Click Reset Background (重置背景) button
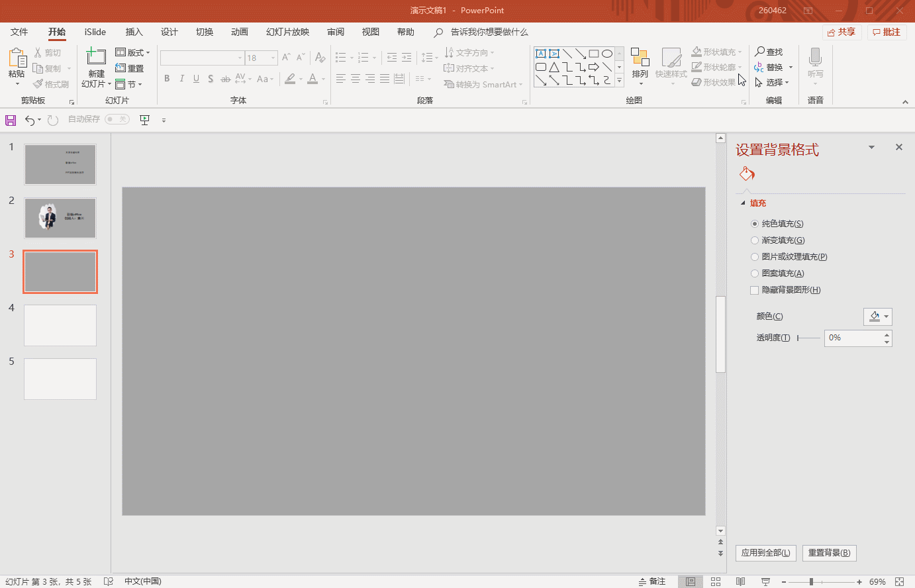The width and height of the screenshot is (915, 588). 829,553
